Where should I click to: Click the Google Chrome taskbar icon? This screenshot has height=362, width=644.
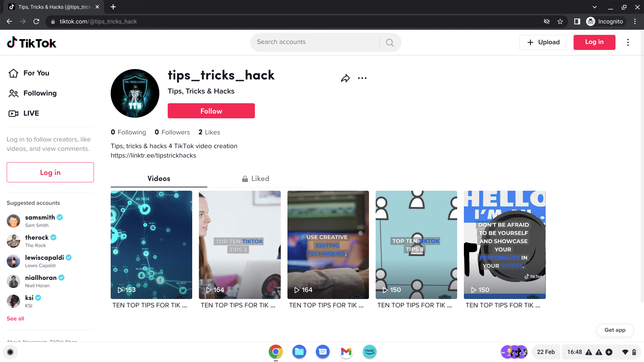pos(274,351)
